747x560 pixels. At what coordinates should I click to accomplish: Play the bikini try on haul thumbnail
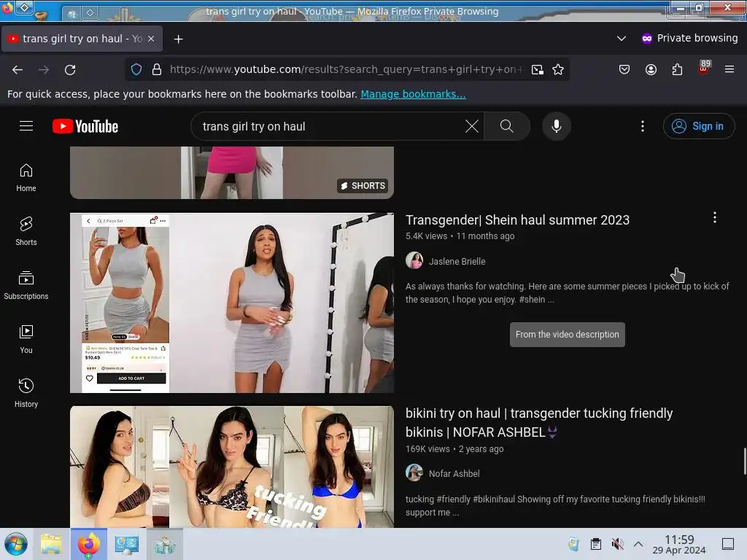click(232, 467)
